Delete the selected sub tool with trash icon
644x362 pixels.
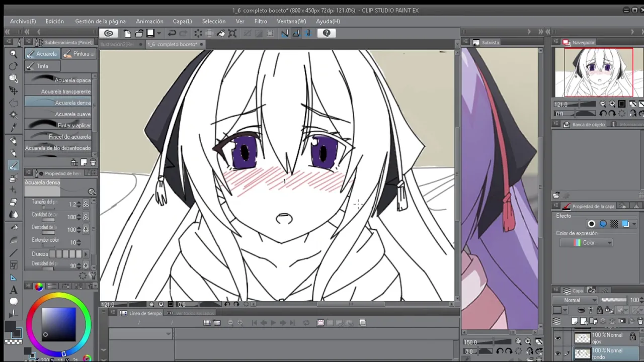(x=93, y=162)
